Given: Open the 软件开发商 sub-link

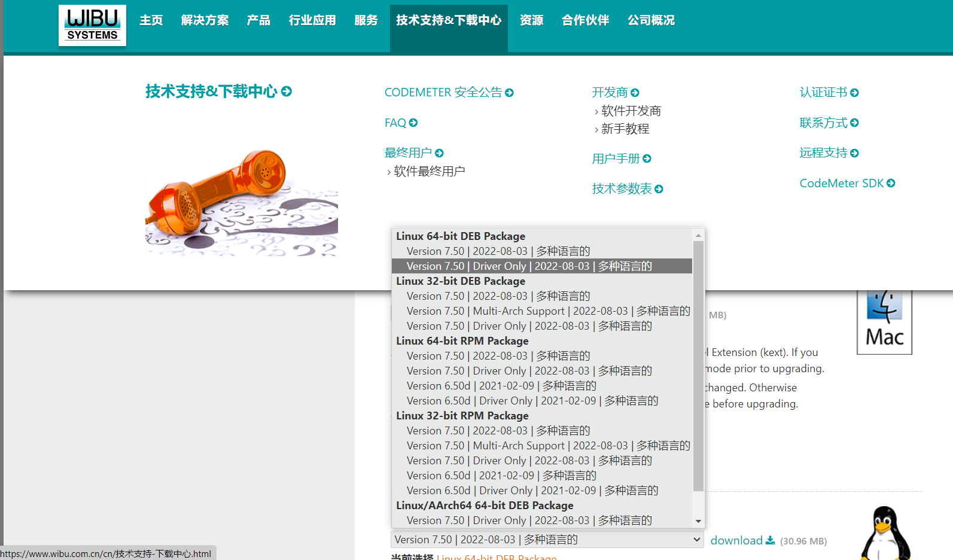Looking at the screenshot, I should 631,111.
